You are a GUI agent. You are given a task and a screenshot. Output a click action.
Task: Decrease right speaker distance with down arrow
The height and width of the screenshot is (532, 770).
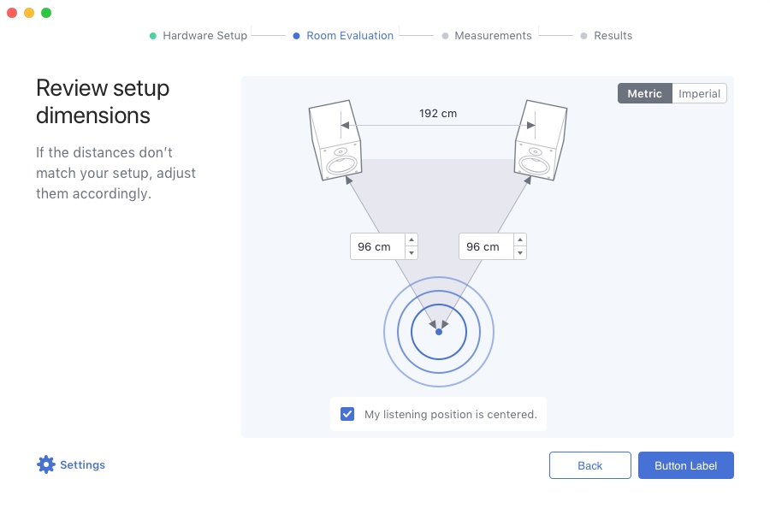tap(519, 252)
